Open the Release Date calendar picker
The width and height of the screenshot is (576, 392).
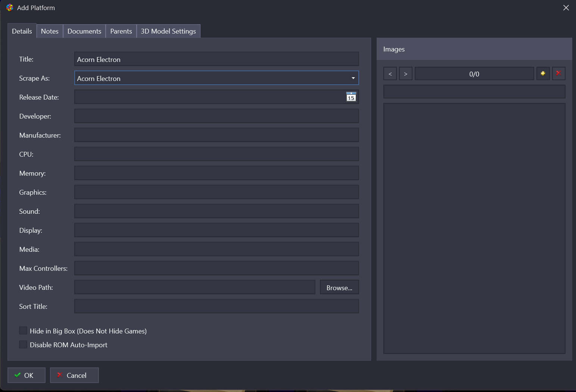pyautogui.click(x=351, y=97)
